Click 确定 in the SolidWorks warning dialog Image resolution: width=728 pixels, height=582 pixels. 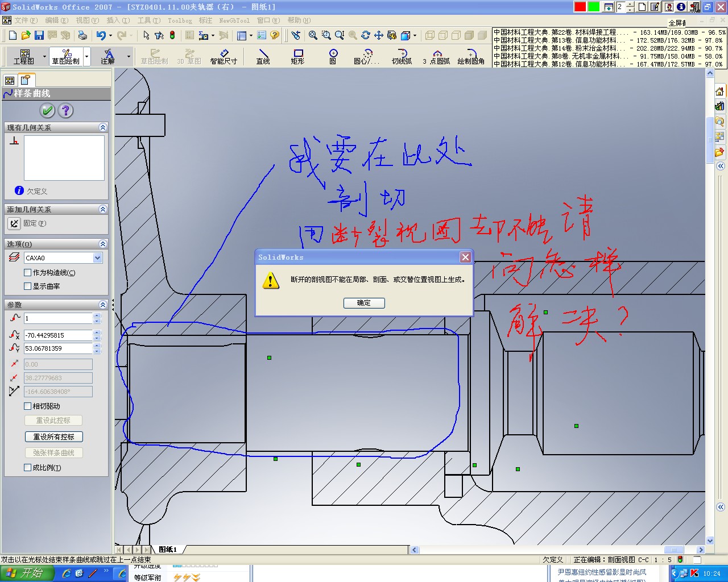coord(364,303)
